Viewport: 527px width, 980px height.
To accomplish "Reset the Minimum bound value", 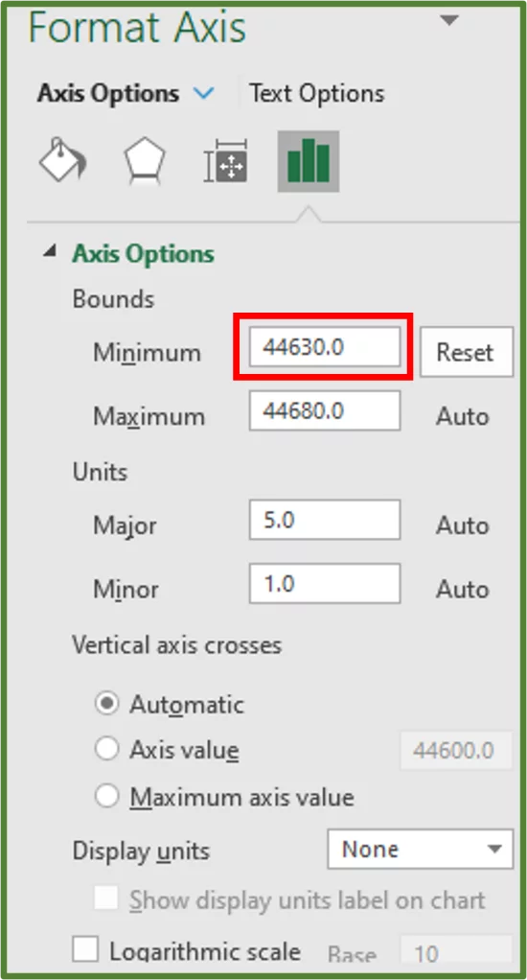I will click(x=467, y=352).
